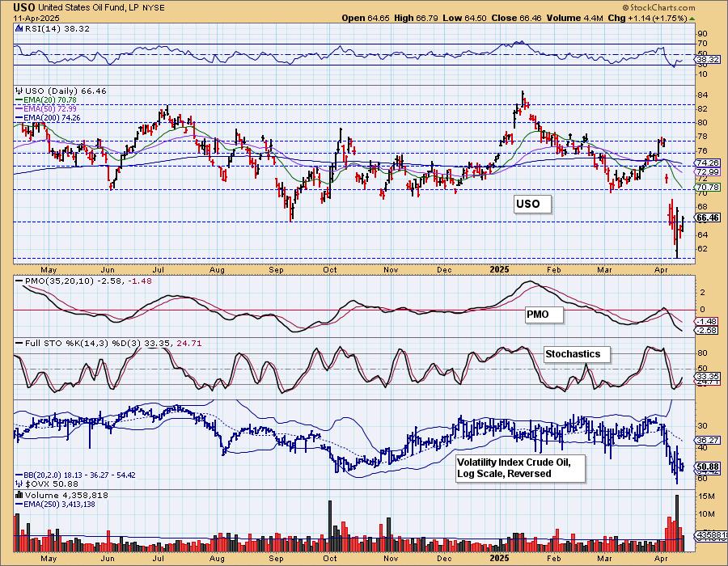728x566 pixels.
Task: Click the Low 64.50 header value
Action: tap(465, 18)
